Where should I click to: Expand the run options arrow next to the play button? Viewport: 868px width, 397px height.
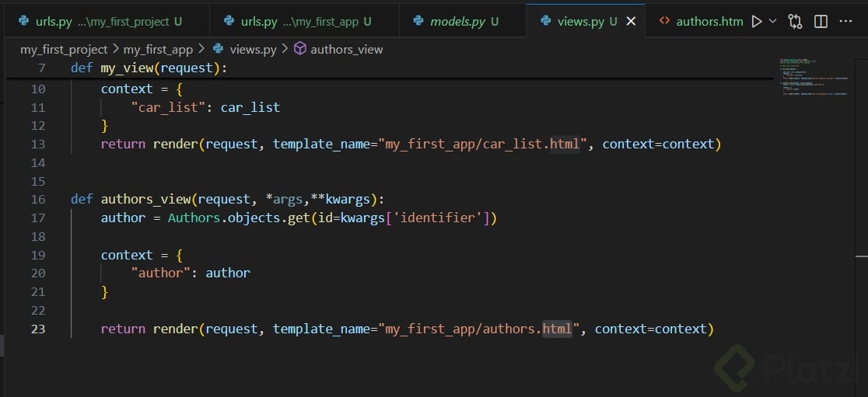tap(772, 22)
